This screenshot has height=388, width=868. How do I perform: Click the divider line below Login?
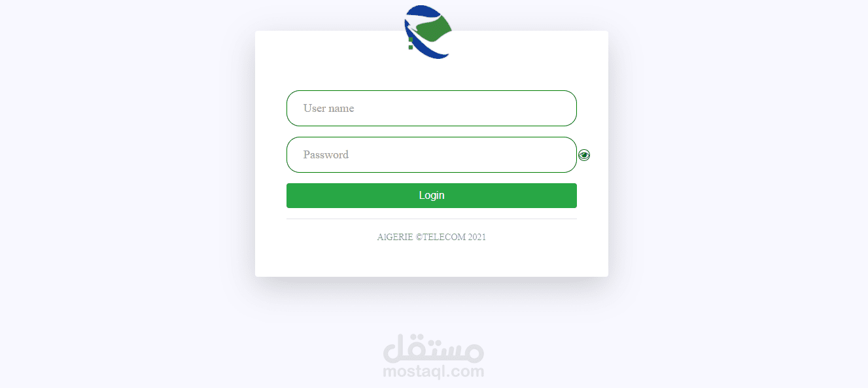coord(432,219)
